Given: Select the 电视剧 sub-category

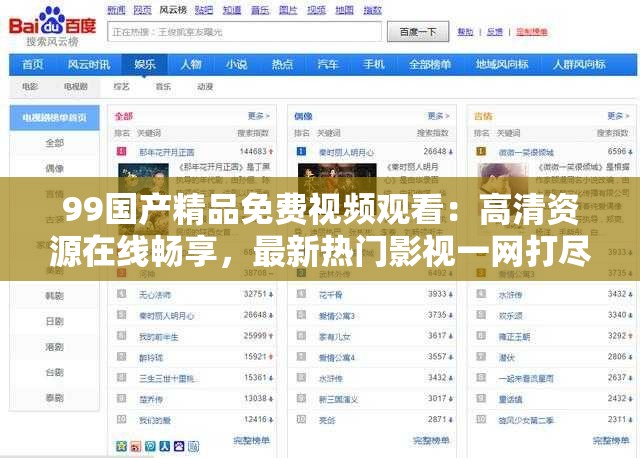Looking at the screenshot, I should point(76,87).
